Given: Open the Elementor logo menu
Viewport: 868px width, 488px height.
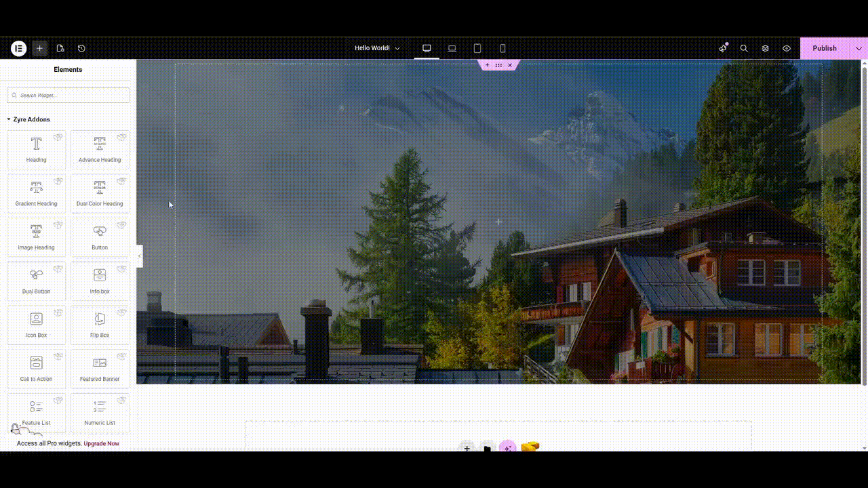Looking at the screenshot, I should coord(18,48).
